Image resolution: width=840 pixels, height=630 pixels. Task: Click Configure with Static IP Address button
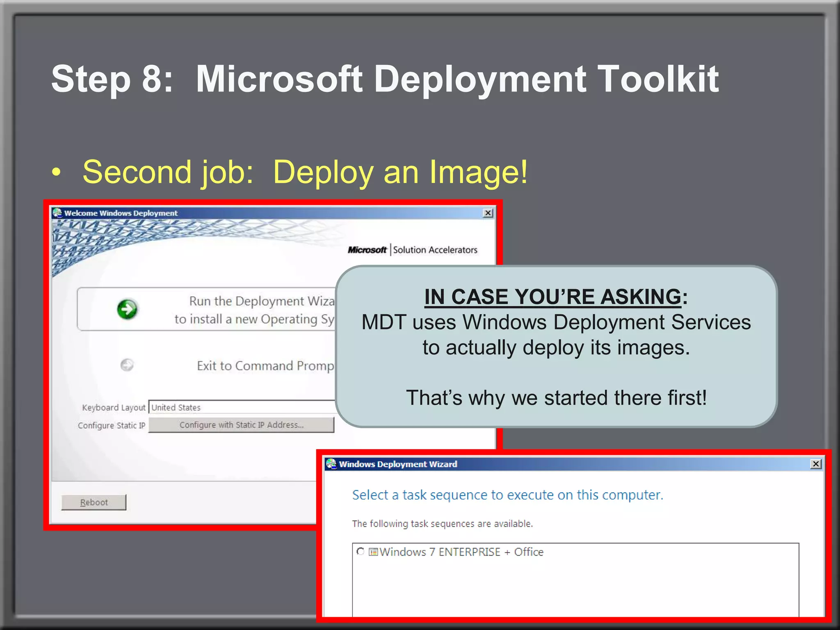(241, 425)
